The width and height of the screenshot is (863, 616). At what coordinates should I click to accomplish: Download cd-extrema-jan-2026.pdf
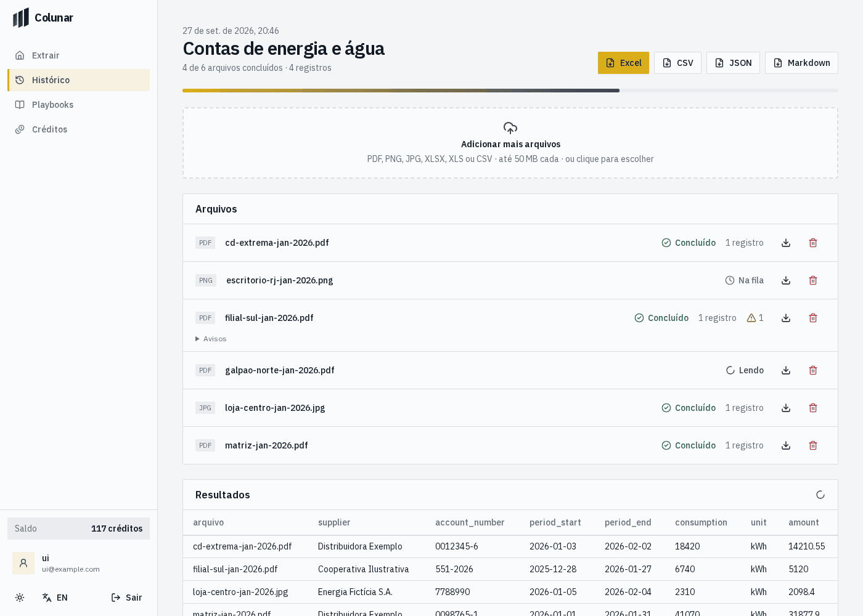[x=786, y=243]
